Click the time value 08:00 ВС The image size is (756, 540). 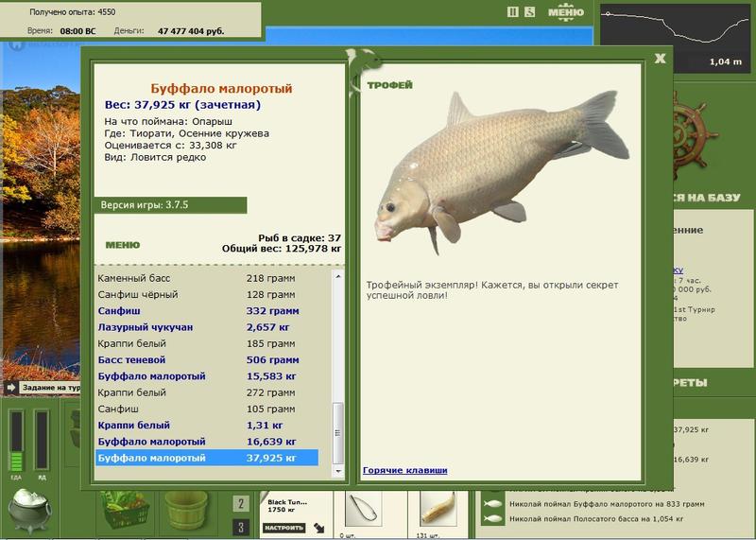click(x=77, y=31)
